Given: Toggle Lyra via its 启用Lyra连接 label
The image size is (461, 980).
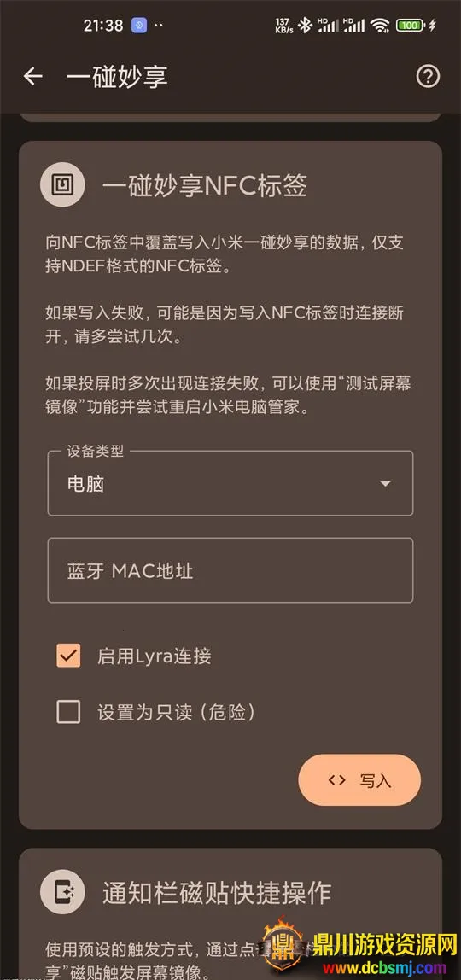Looking at the screenshot, I should point(155,656).
